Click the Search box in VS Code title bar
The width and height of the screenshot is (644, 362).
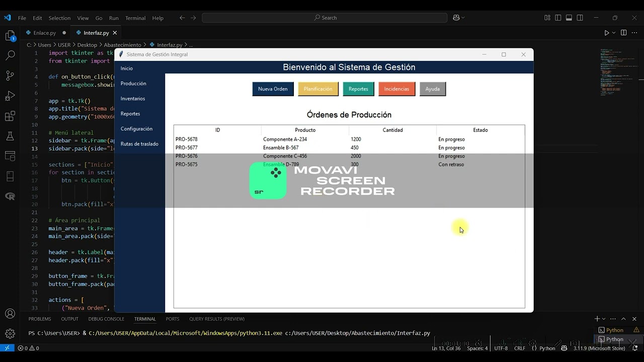pos(325,18)
